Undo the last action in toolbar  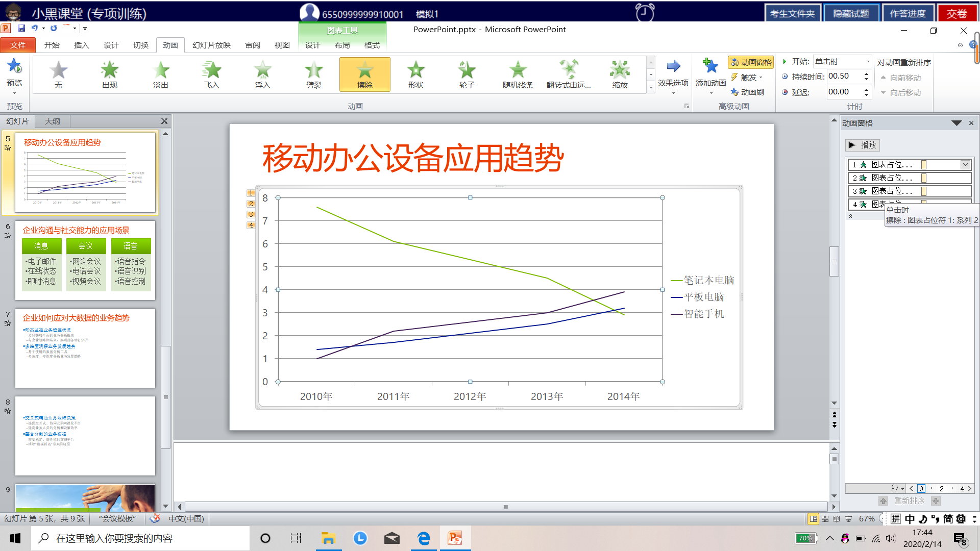pos(34,28)
